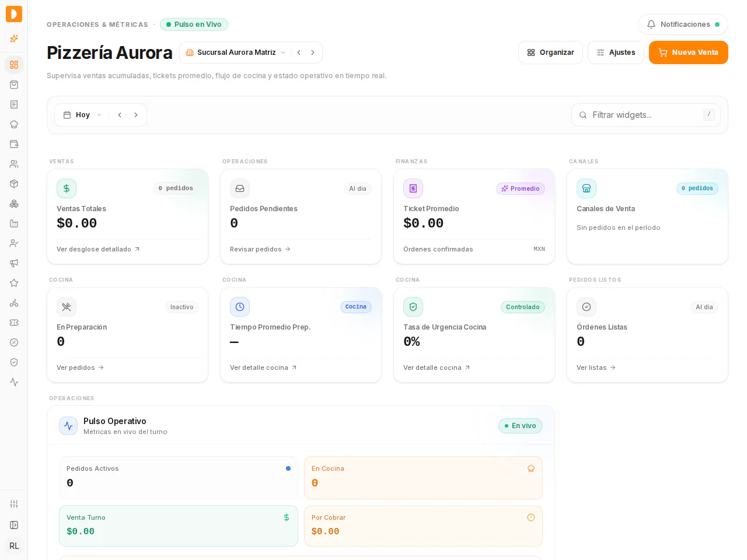Click the receipt icon on Ticket Promedio card
This screenshot has height=560, width=747.
[x=413, y=188]
